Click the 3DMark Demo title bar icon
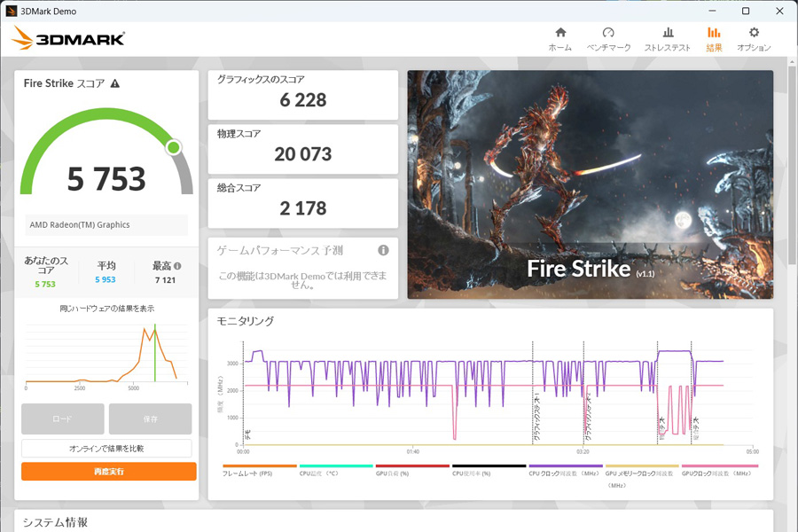This screenshot has width=798, height=532. 12,11
